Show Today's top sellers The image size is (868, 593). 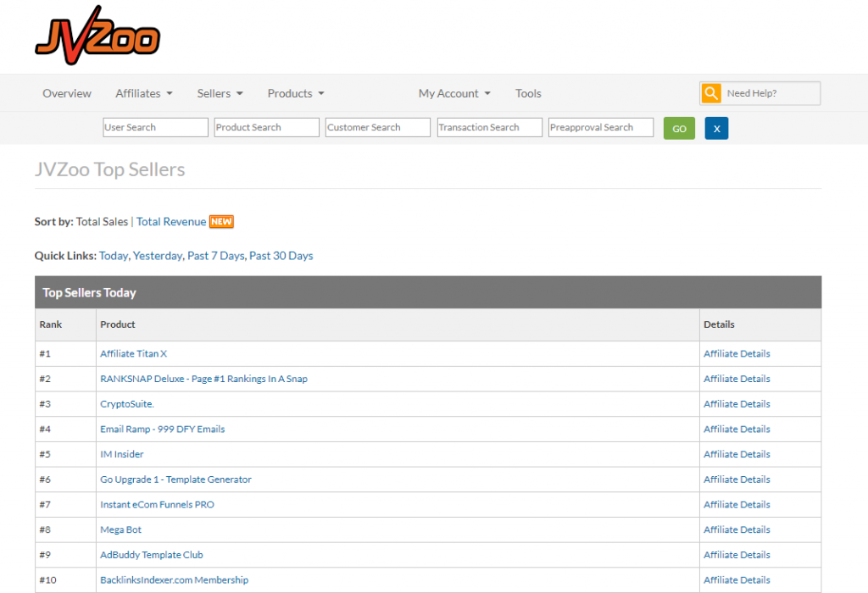click(x=114, y=256)
